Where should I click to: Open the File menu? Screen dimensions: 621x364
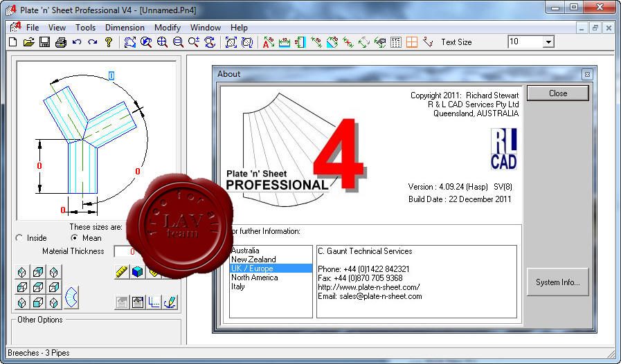(x=33, y=28)
